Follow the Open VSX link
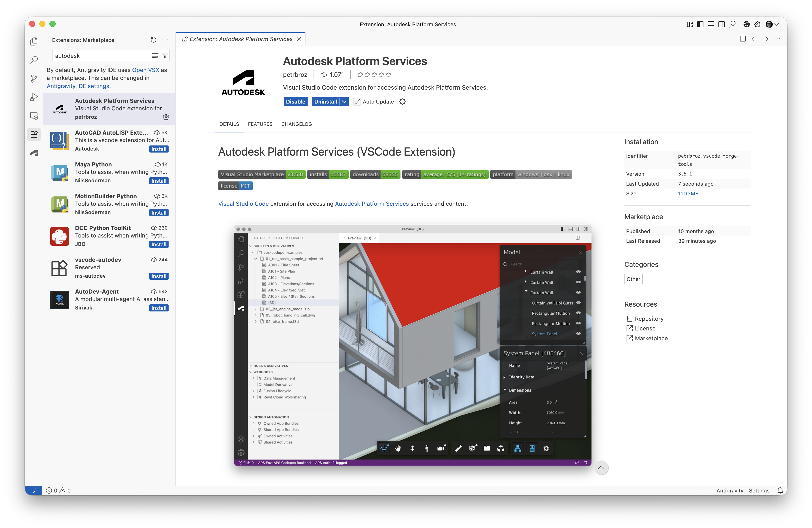 [x=146, y=70]
